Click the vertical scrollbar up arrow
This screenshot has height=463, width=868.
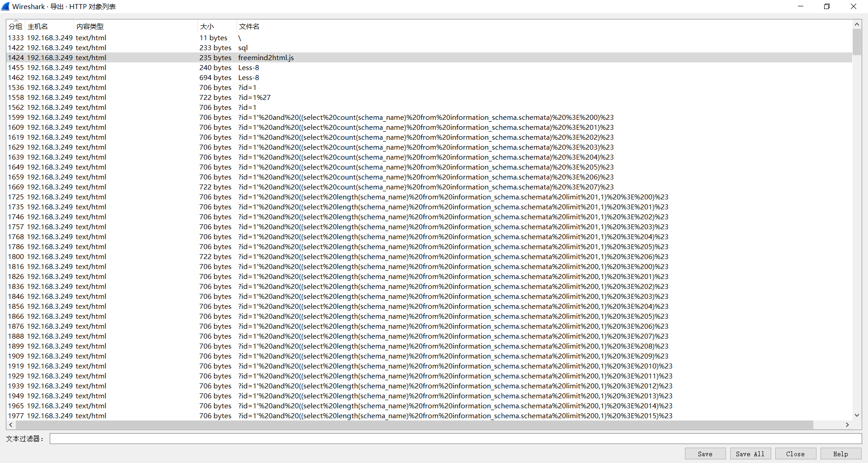(x=857, y=24)
